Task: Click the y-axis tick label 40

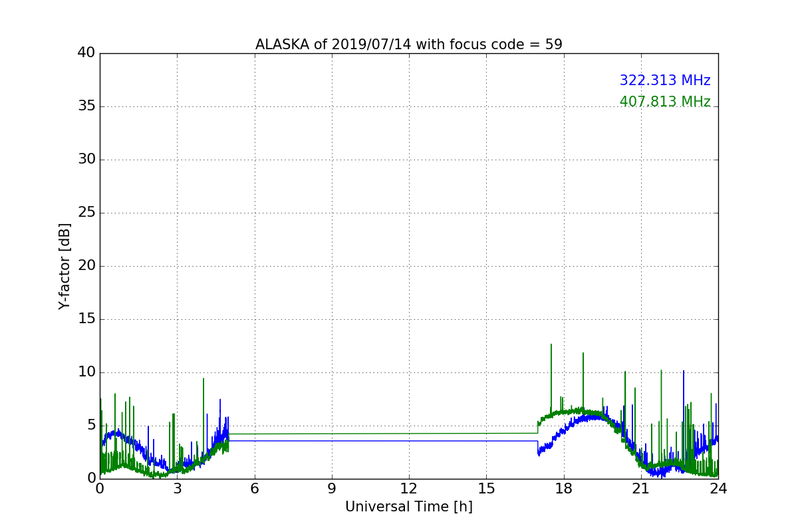Action: [86, 53]
